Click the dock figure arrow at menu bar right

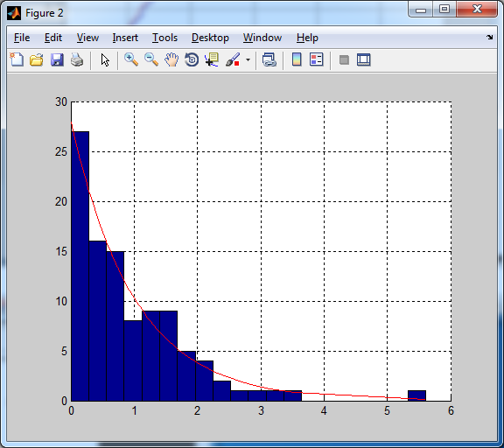(489, 38)
